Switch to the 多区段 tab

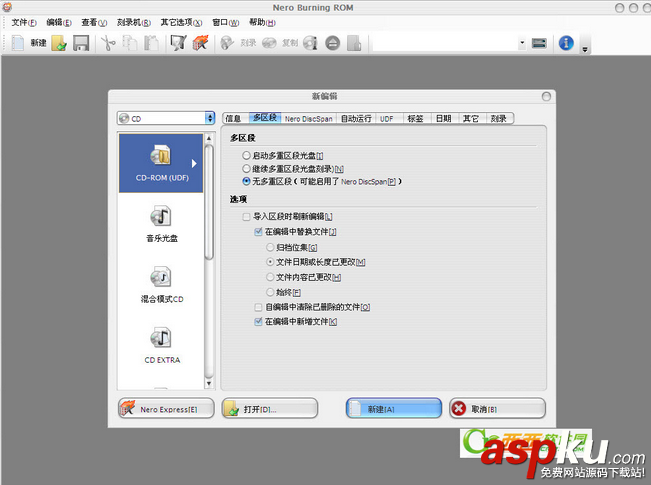(265, 118)
